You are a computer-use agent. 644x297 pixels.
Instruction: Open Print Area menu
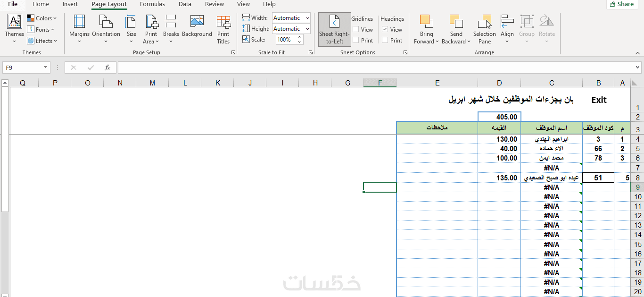click(x=151, y=29)
